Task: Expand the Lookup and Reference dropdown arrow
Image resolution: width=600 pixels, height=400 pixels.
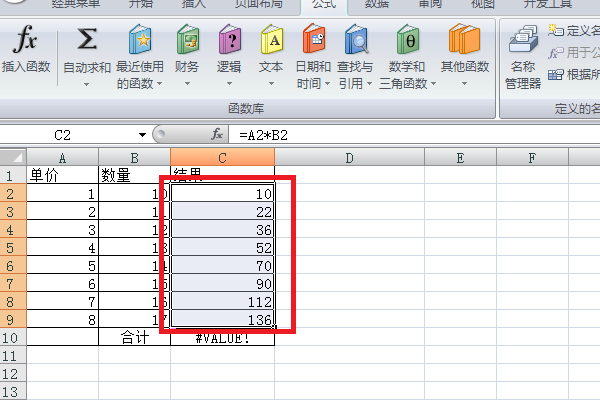Action: tap(369, 83)
